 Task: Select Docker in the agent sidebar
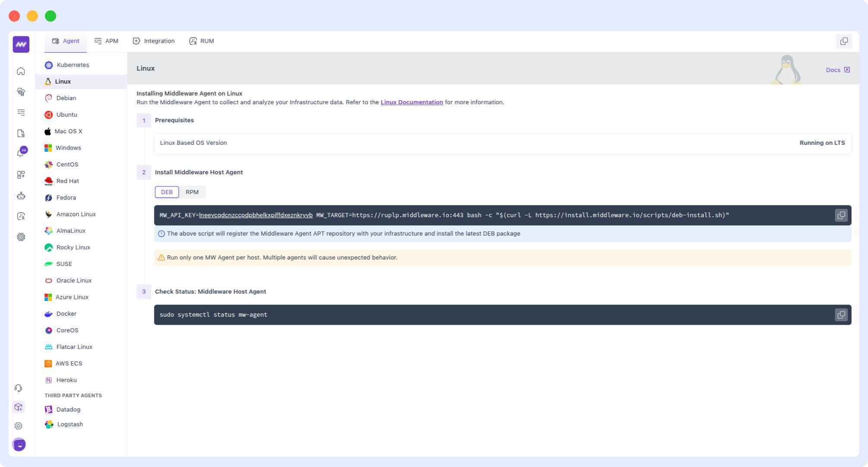click(x=66, y=313)
